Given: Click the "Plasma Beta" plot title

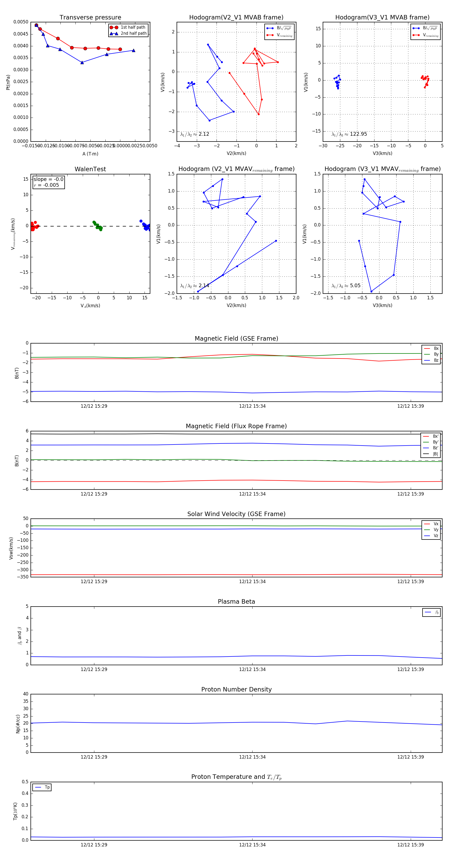Looking at the screenshot, I should pos(236,602).
